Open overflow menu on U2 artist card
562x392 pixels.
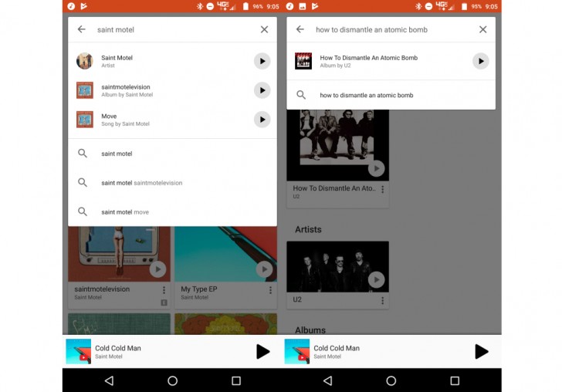point(382,299)
